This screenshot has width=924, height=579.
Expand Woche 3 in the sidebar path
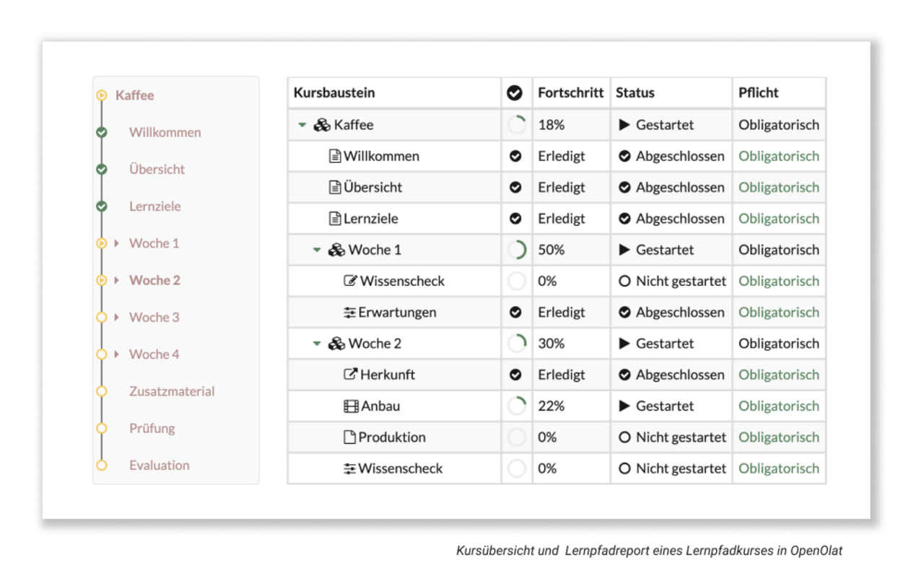click(117, 318)
